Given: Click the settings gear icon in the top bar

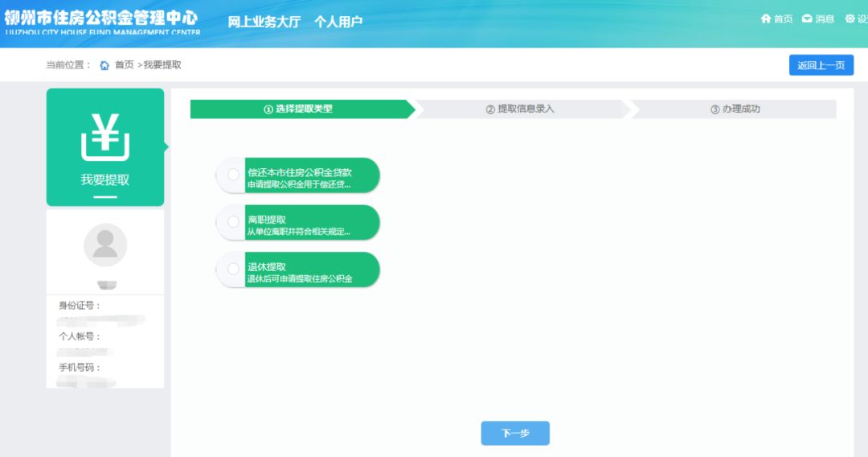Looking at the screenshot, I should (x=850, y=19).
